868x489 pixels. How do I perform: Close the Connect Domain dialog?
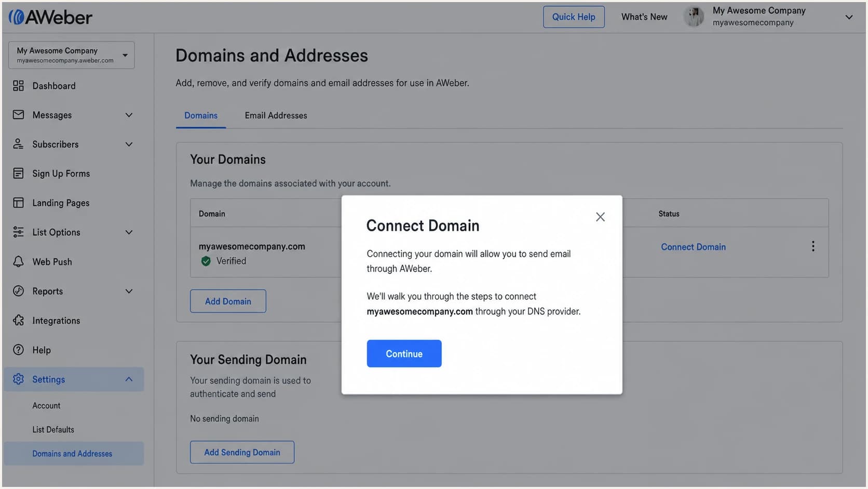pyautogui.click(x=600, y=217)
